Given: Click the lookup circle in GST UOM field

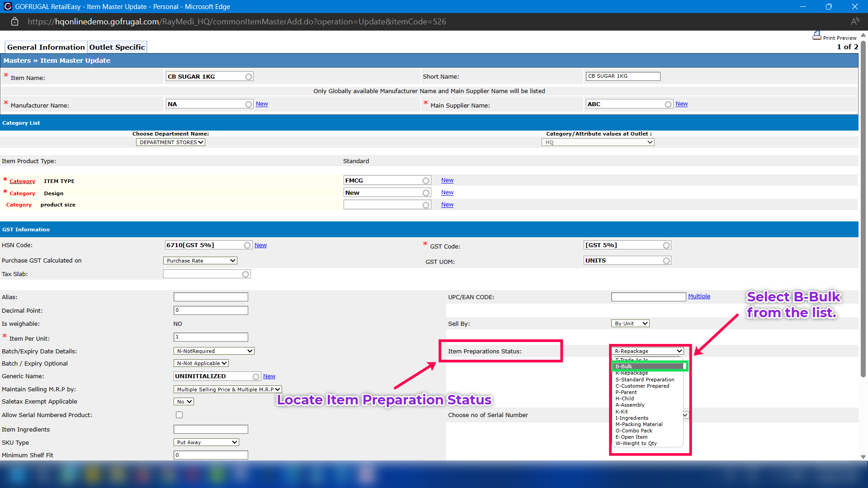Looking at the screenshot, I should click(x=666, y=261).
